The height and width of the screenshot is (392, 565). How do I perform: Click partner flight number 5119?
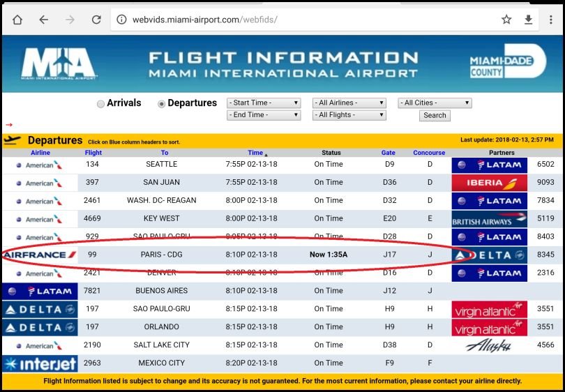point(545,218)
